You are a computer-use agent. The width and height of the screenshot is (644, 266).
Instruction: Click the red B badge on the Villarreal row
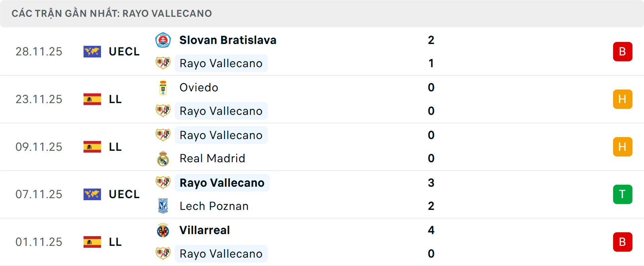click(623, 242)
